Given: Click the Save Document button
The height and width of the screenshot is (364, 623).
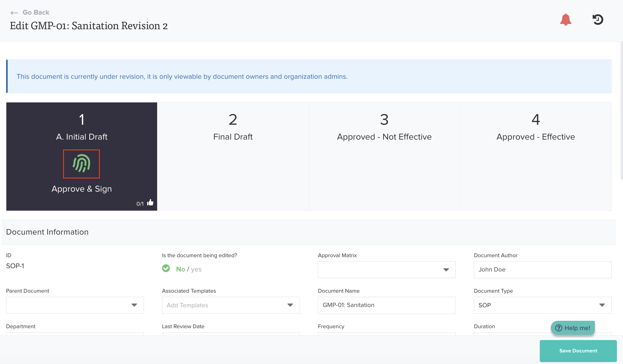Looking at the screenshot, I should 578,351.
